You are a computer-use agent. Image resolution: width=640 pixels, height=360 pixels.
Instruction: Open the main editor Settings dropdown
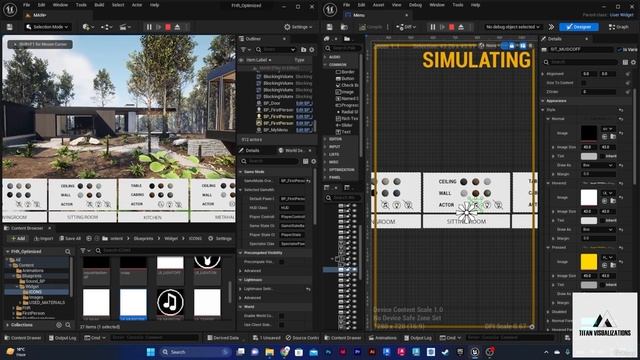(x=298, y=27)
